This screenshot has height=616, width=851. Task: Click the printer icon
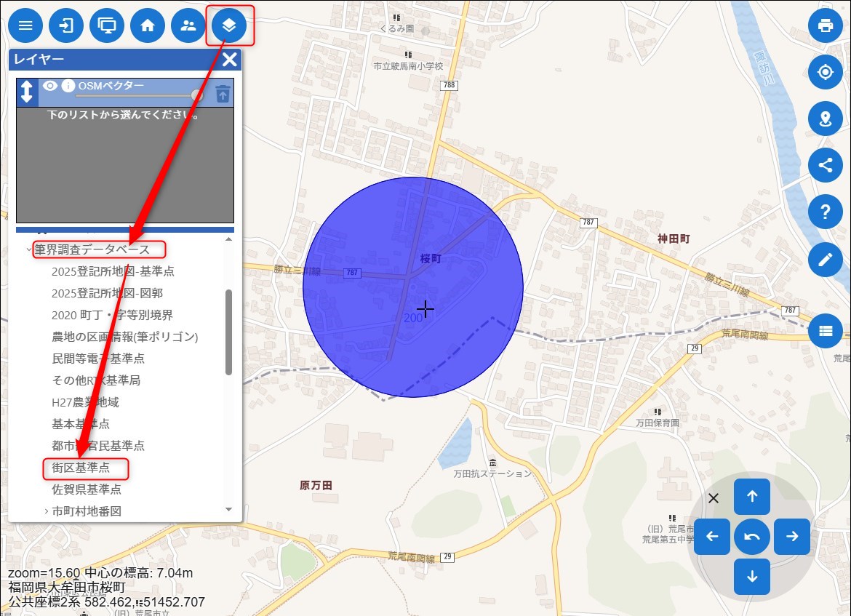pyautogui.click(x=825, y=25)
